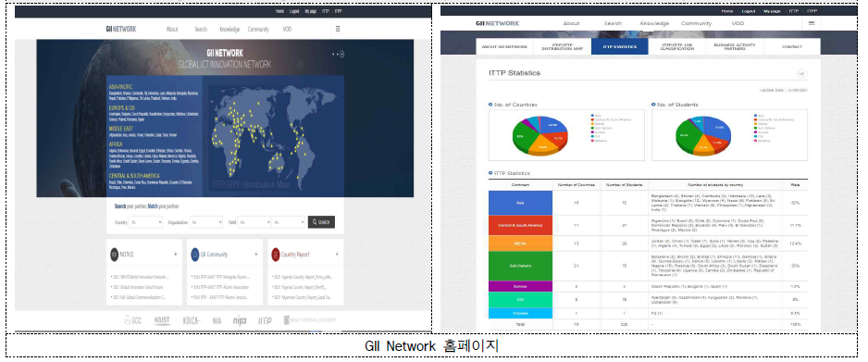Open Knowledge menu on statistics page
This screenshot has width=868, height=362.
pos(654,23)
